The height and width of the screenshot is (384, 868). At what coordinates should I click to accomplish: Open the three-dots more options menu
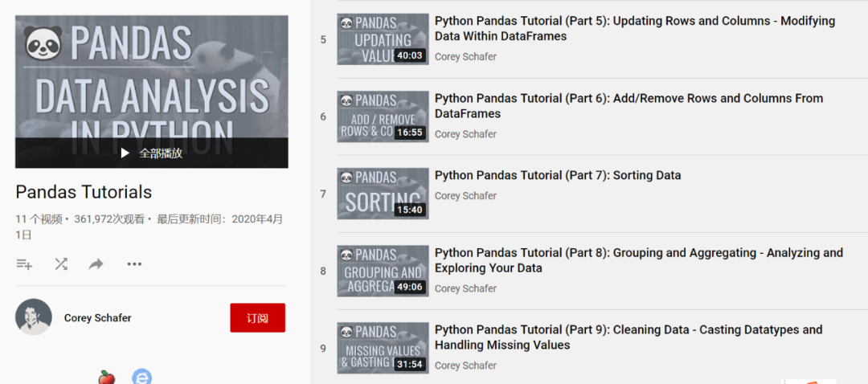click(x=134, y=264)
